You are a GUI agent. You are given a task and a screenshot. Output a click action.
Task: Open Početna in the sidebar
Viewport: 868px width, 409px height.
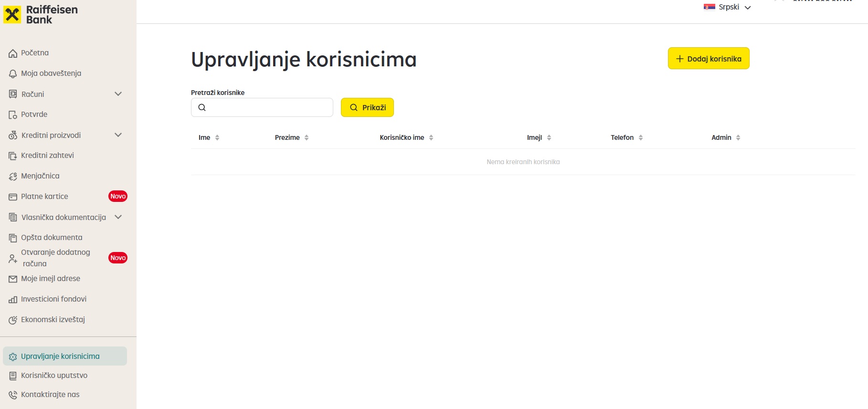35,53
